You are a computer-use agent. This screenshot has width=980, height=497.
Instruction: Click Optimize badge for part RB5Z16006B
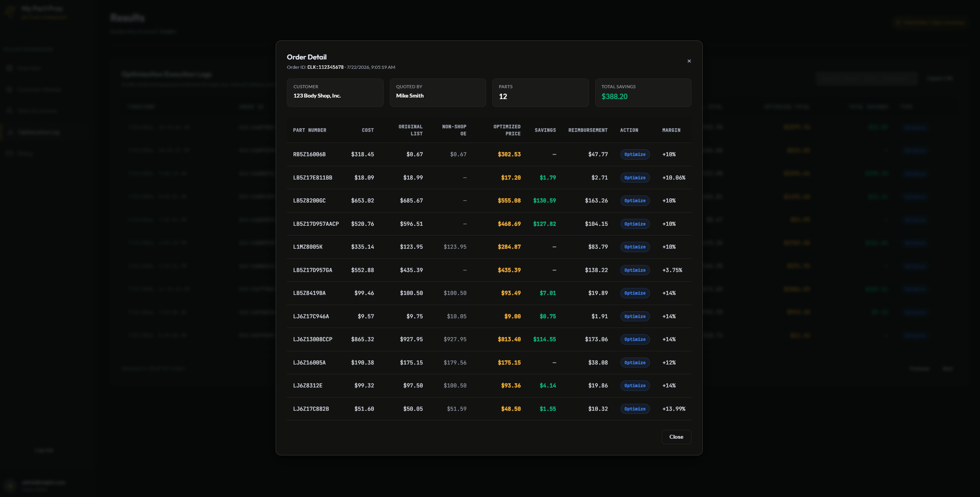tap(635, 154)
